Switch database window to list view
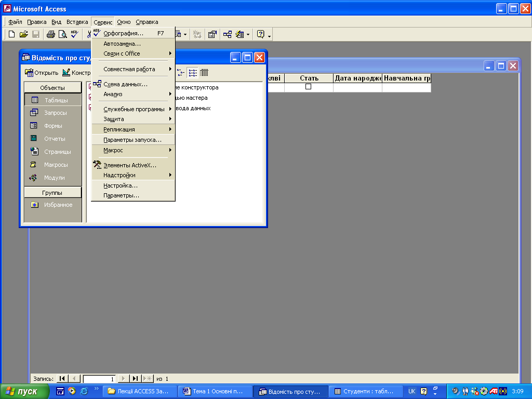The height and width of the screenshot is (399, 532). click(193, 73)
